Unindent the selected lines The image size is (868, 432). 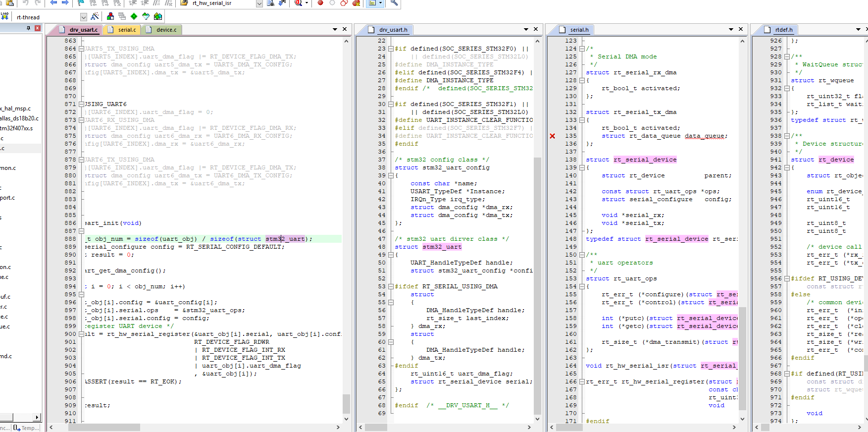click(145, 2)
